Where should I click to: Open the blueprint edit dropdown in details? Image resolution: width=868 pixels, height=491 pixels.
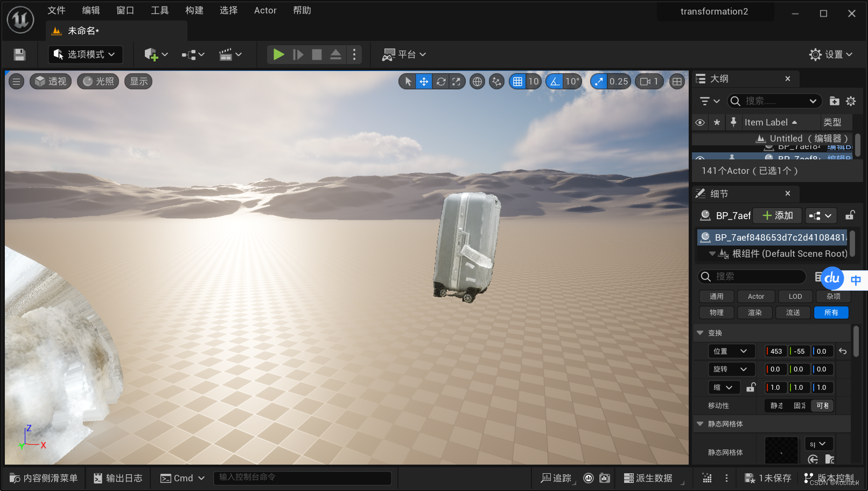pos(821,215)
